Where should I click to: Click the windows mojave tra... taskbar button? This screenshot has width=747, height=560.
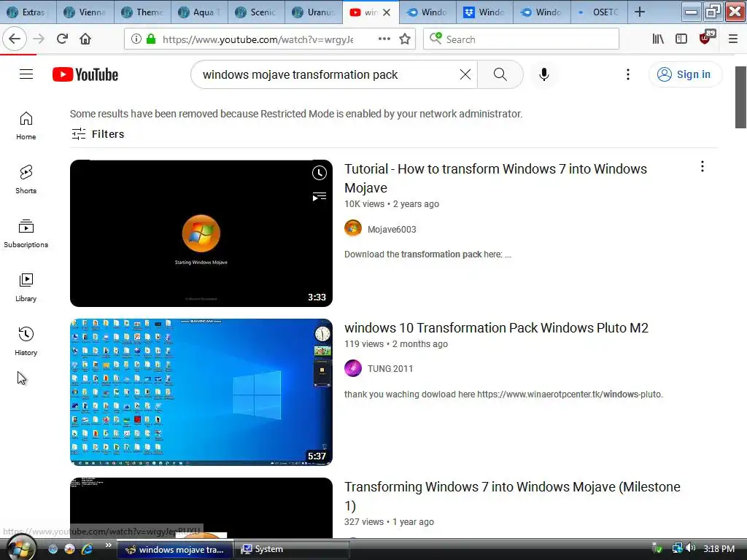[175, 549]
